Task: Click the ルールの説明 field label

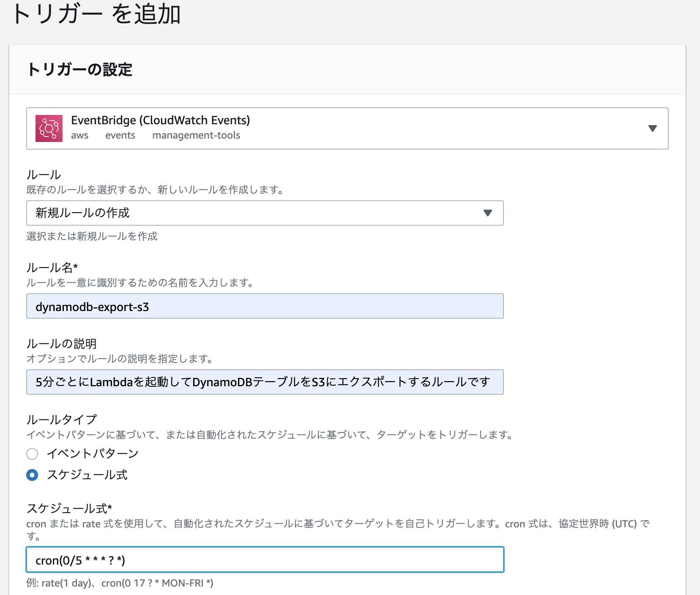Action: point(61,344)
